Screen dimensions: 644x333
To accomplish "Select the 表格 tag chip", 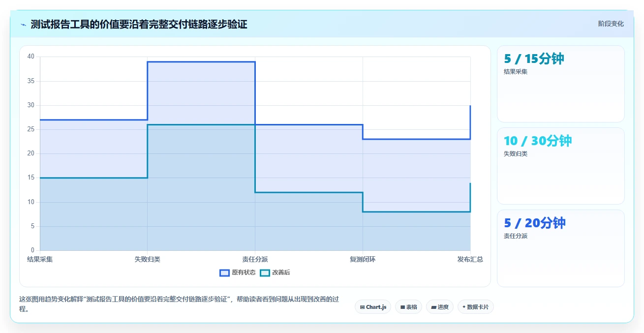I will point(408,307).
